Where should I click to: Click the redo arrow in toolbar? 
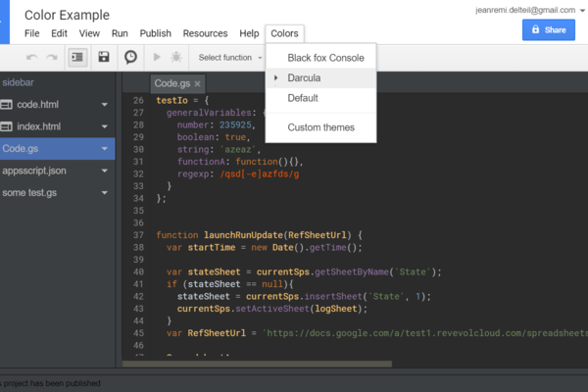50,58
